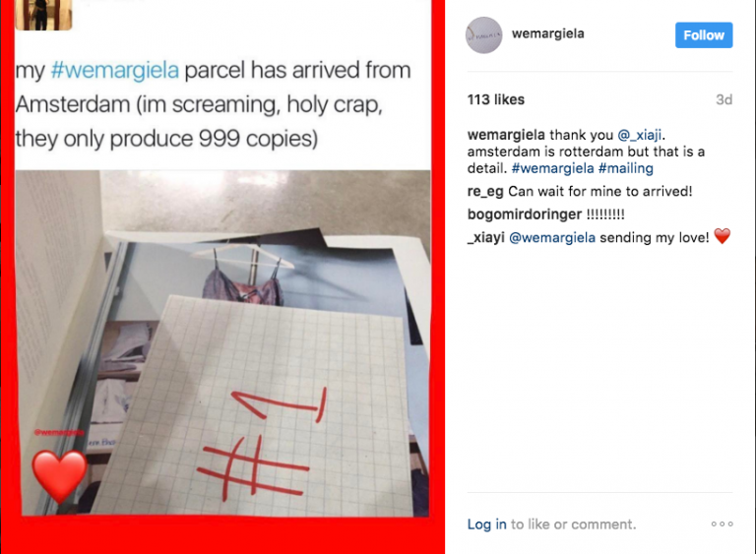Open commenter re_eg's profile
756x554 pixels.
click(x=485, y=192)
